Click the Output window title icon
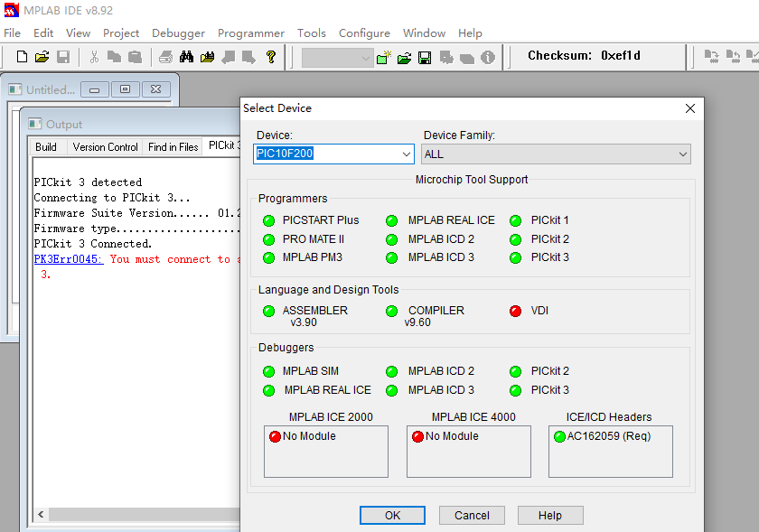The height and width of the screenshot is (532, 759). coord(35,124)
